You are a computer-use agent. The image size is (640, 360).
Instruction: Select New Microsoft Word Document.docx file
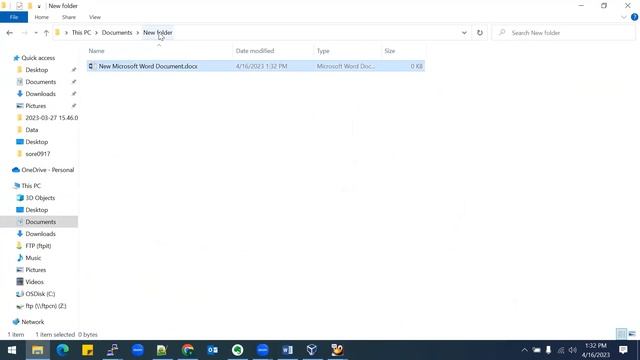[256, 66]
